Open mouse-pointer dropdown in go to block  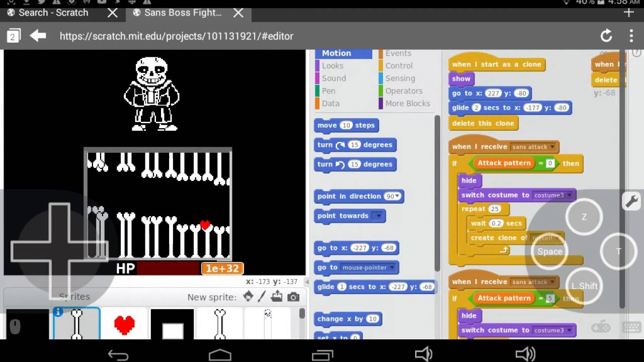391,268
